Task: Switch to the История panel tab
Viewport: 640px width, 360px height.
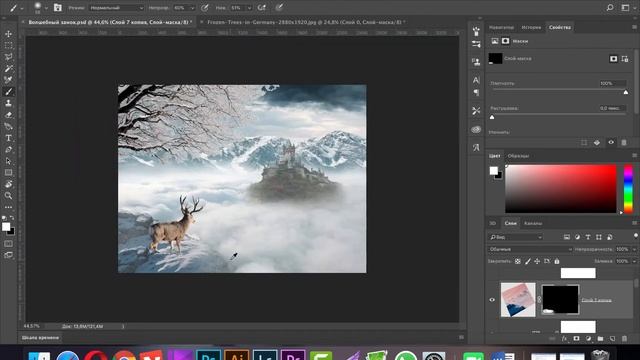Action: tap(531, 27)
